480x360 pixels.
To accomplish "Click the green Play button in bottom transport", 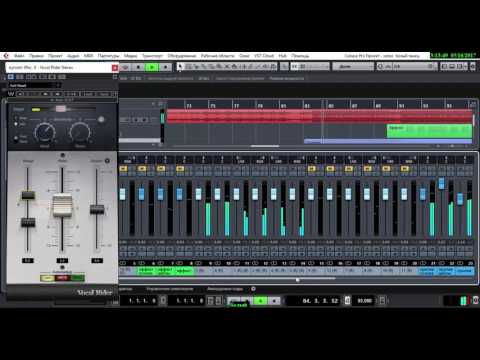I will pyautogui.click(x=260, y=301).
